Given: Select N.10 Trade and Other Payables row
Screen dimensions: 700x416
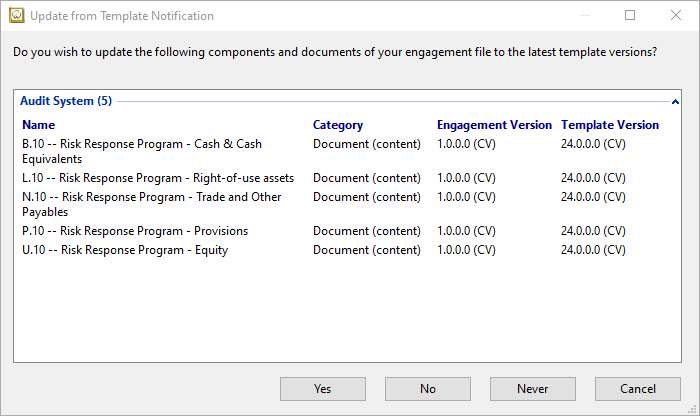Looking at the screenshot, I should pyautogui.click(x=347, y=204).
